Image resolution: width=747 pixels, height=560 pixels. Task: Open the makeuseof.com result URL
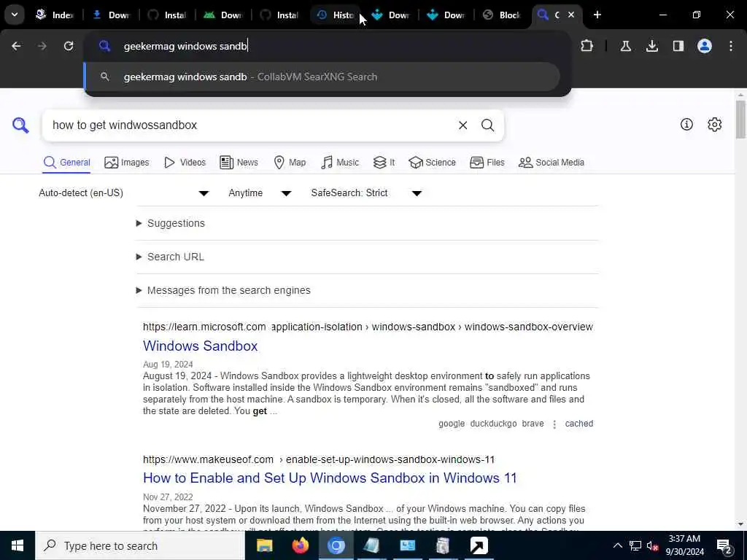[319, 459]
